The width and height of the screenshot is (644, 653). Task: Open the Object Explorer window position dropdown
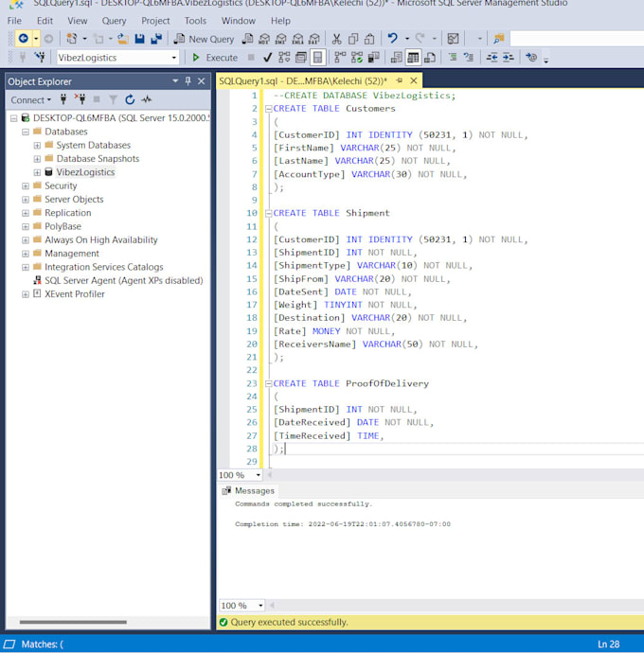(175, 81)
